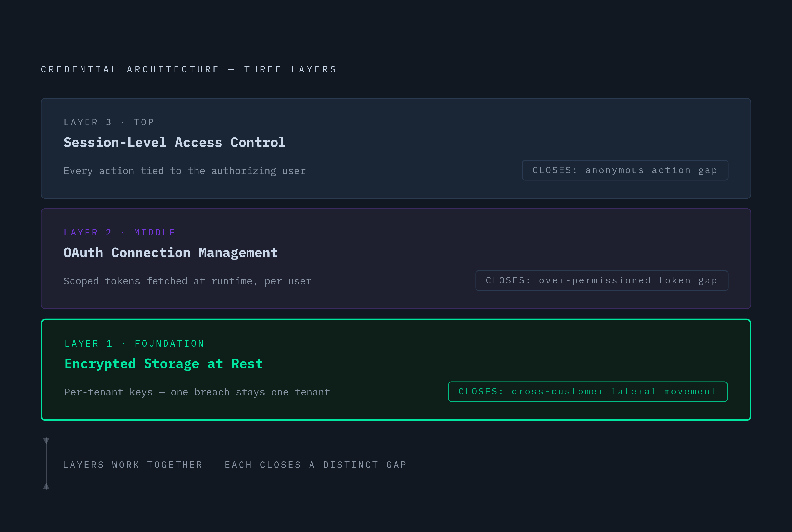792x532 pixels.
Task: Click the 'LAYER 3 · TOP' label
Action: tap(109, 122)
